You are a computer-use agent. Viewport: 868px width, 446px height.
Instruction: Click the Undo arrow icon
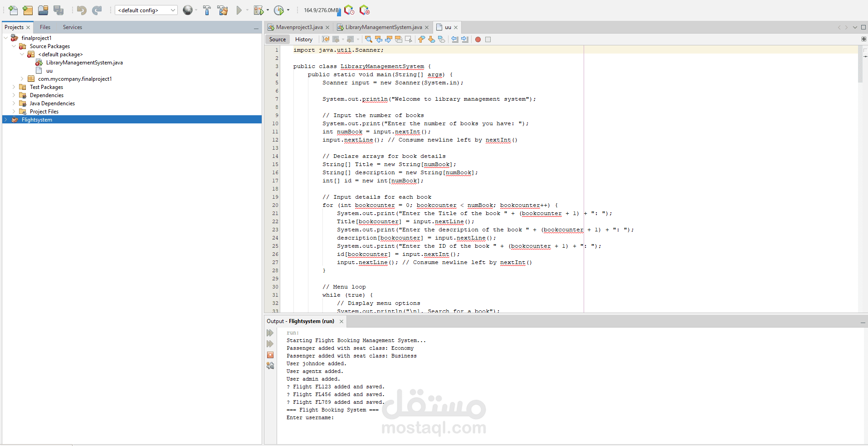point(82,10)
